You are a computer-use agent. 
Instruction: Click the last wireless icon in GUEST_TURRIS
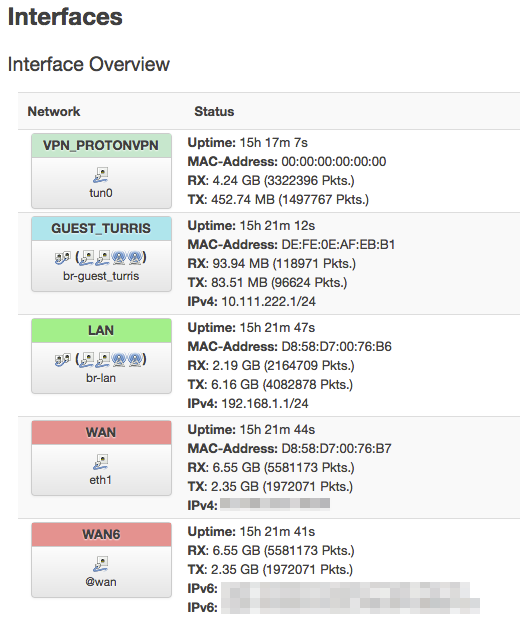pyautogui.click(x=135, y=258)
